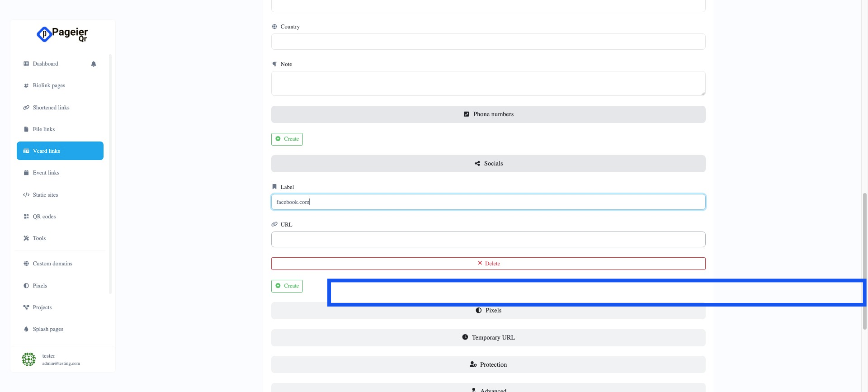The image size is (868, 392).
Task: Expand the Phone numbers section
Action: tap(488, 114)
